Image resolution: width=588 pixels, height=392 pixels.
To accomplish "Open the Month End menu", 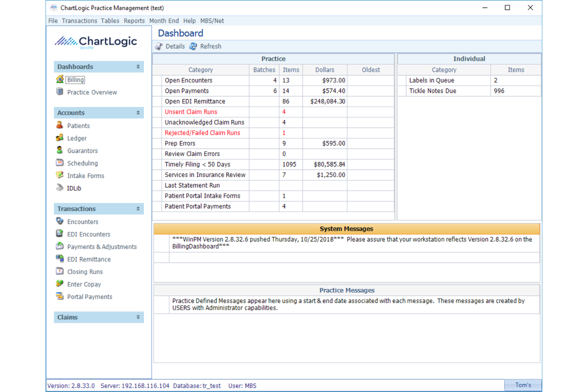I will 164,21.
